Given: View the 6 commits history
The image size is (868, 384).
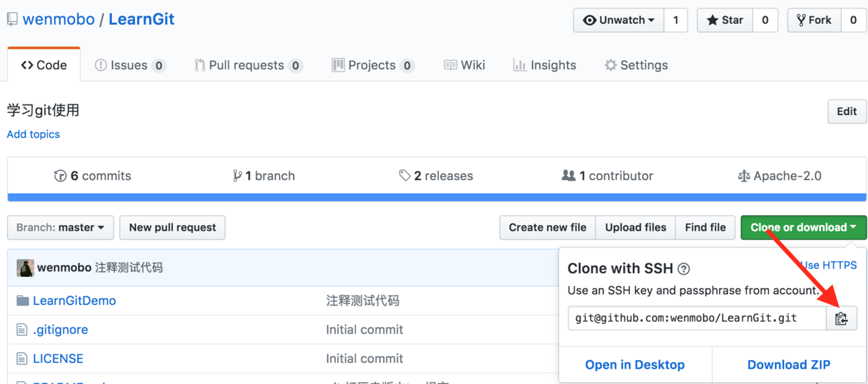Looking at the screenshot, I should coord(92,176).
